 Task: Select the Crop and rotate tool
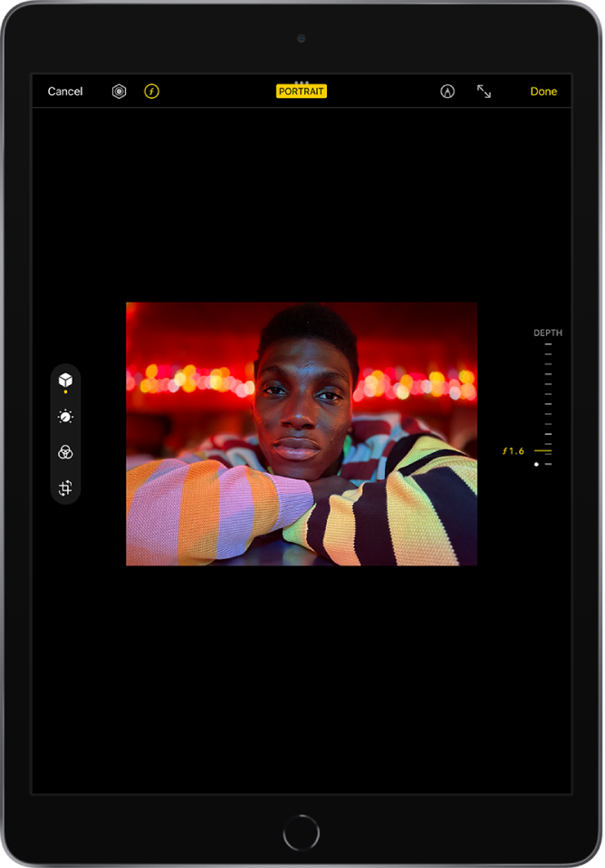pyautogui.click(x=65, y=487)
